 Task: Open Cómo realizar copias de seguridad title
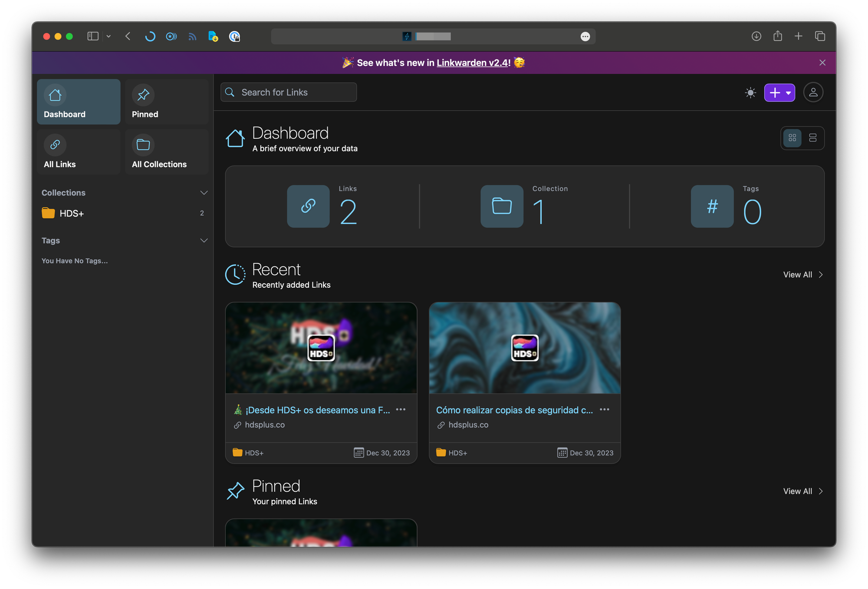click(514, 410)
